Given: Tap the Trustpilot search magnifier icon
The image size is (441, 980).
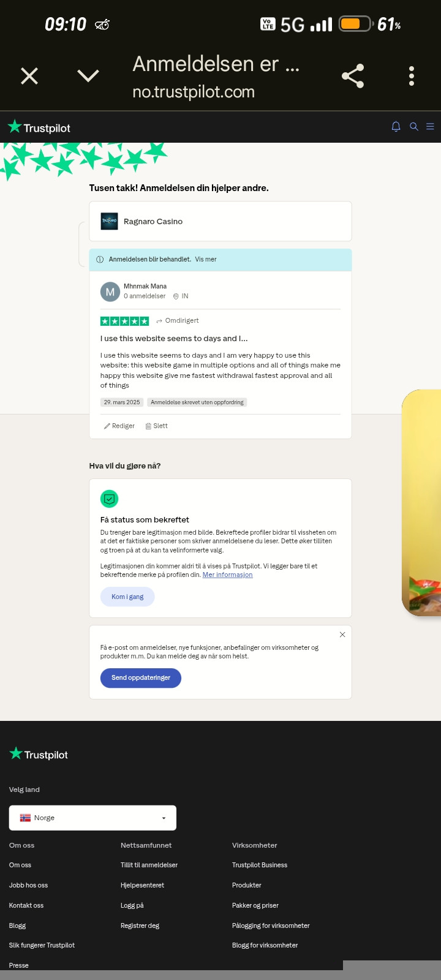Looking at the screenshot, I should pyautogui.click(x=414, y=127).
